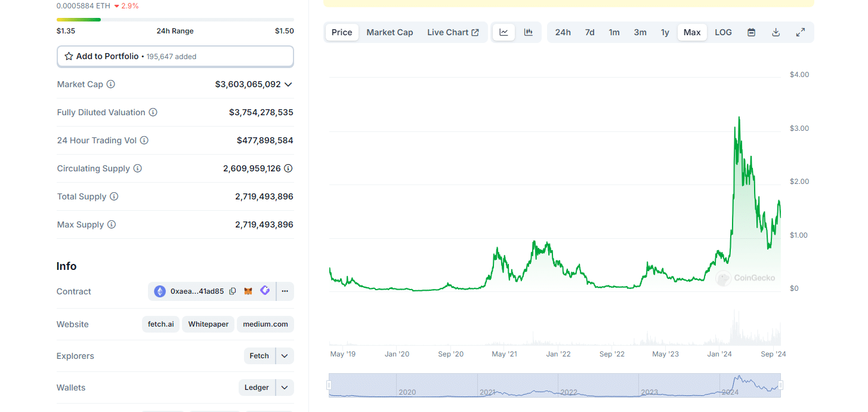The image size is (868, 412).
Task: Click the Ethereum logo in contract chip
Action: (160, 291)
